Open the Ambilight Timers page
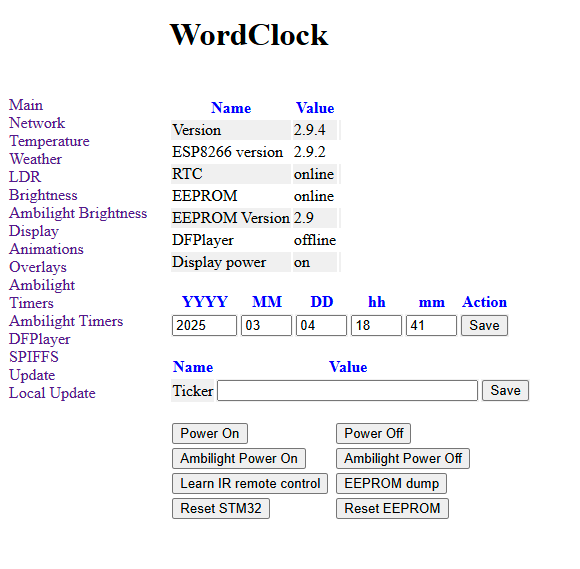 66,321
